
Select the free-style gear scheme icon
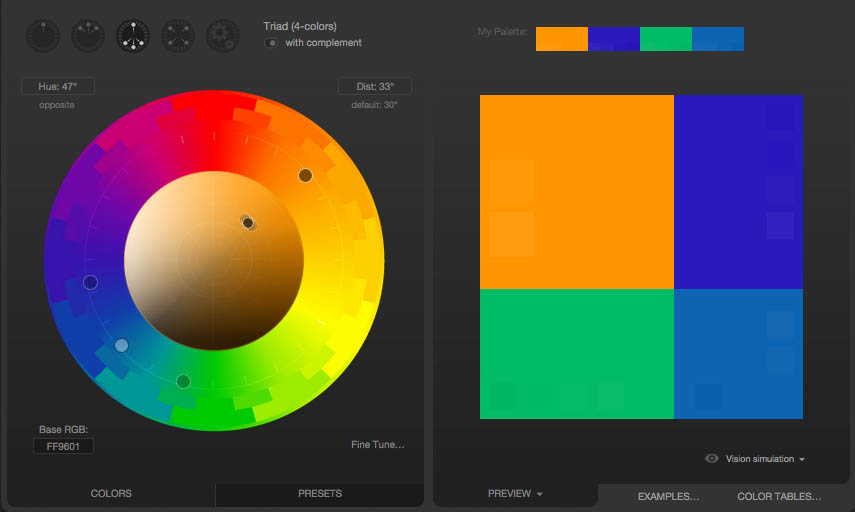(223, 36)
